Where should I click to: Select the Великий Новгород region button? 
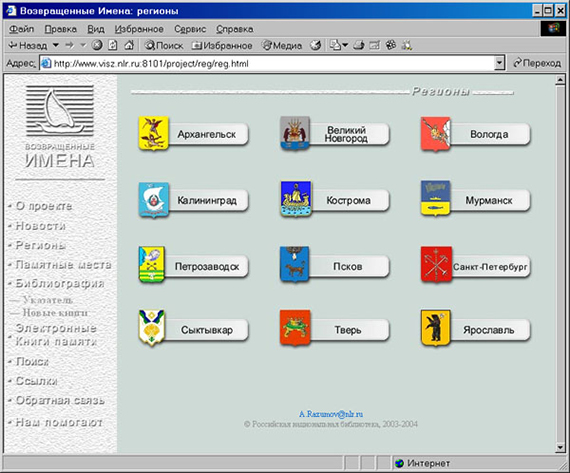(349, 135)
